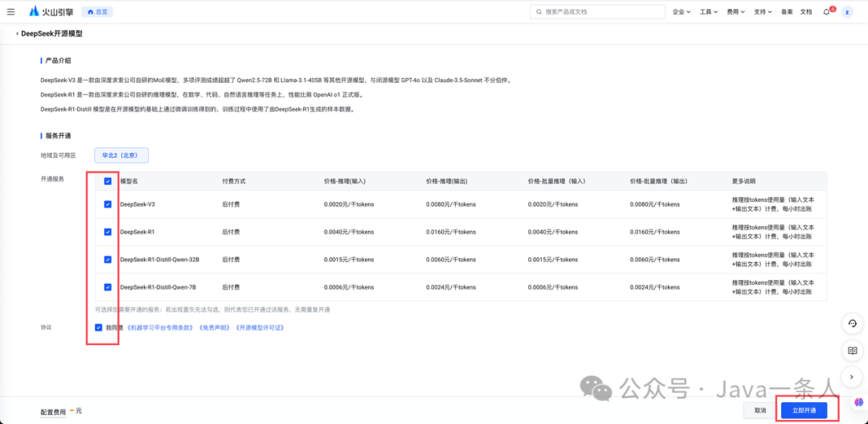The image size is (868, 424).
Task: Open the 备案 menu item
Action: [x=787, y=11]
